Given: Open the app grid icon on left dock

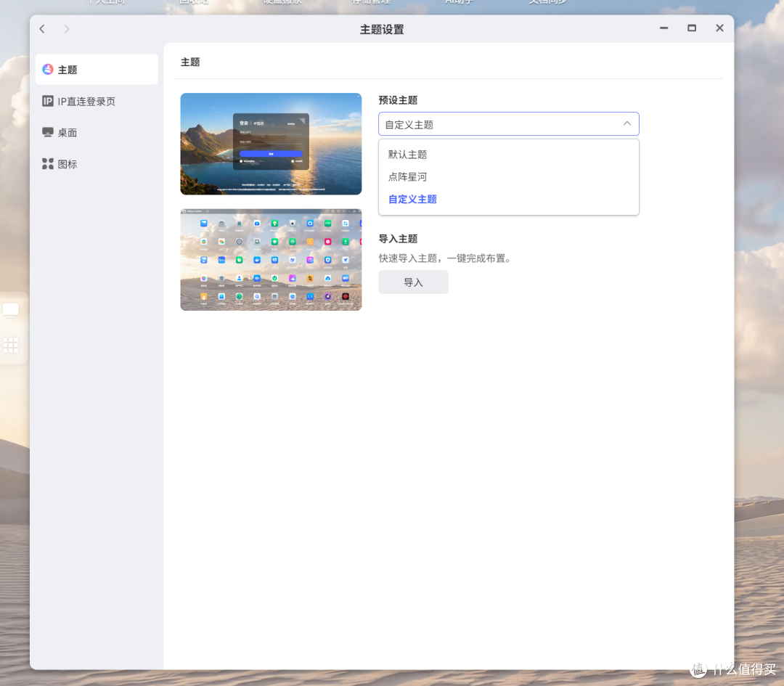Looking at the screenshot, I should tap(11, 345).
